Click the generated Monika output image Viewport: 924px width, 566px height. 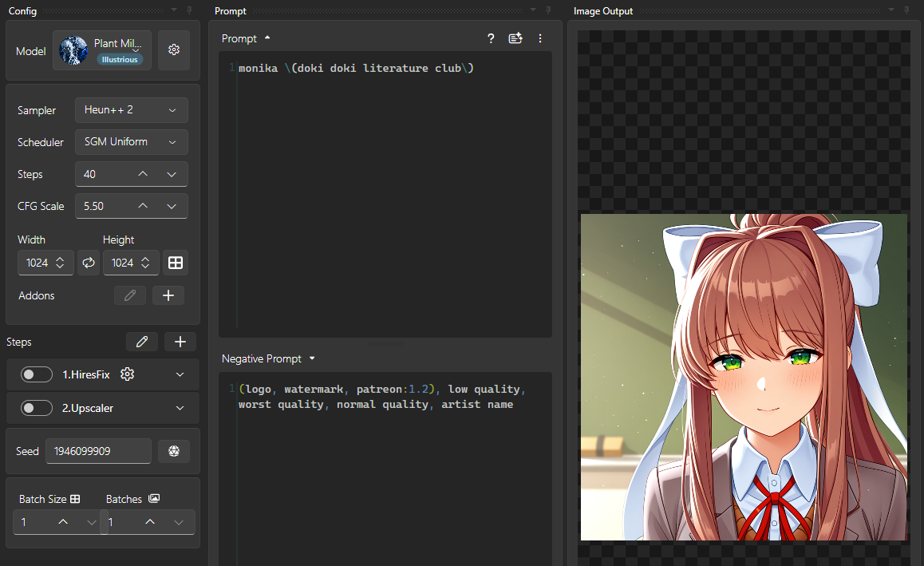click(744, 377)
